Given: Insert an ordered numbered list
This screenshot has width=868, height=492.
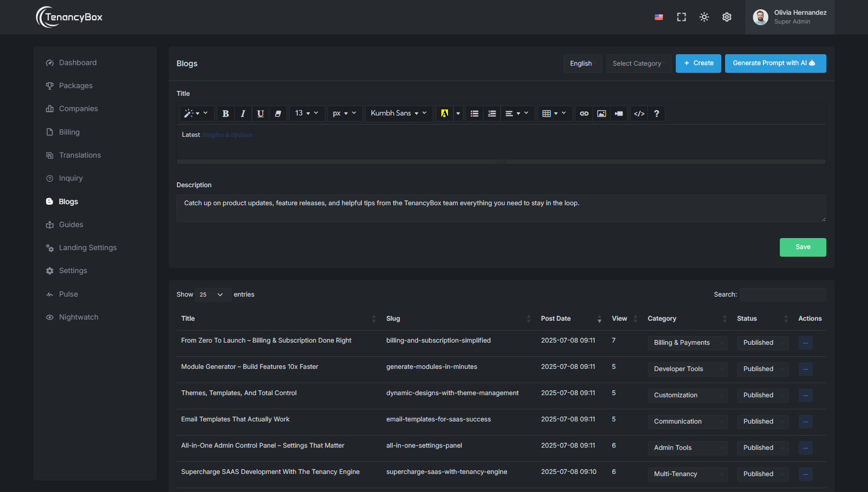Looking at the screenshot, I should pyautogui.click(x=492, y=113).
